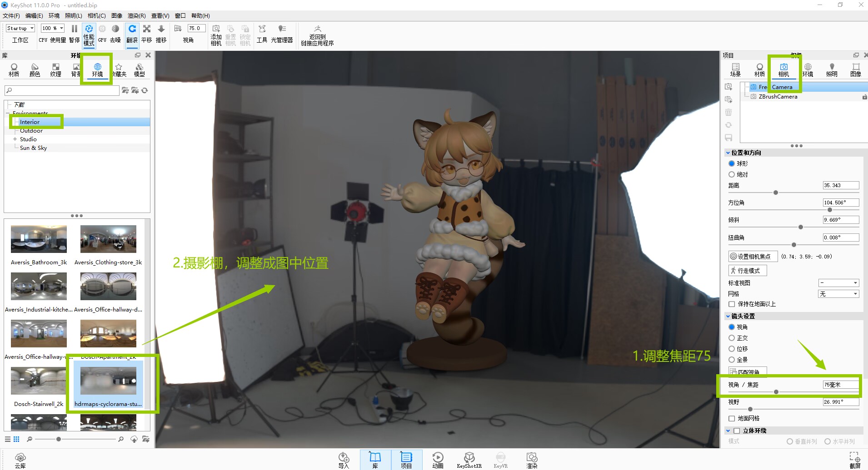
Task: Click the library thumbnail size slider
Action: pyautogui.click(x=75, y=439)
